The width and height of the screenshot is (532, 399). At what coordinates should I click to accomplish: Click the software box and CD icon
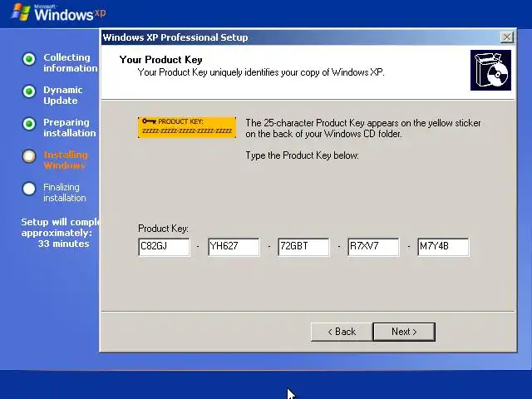[490, 70]
